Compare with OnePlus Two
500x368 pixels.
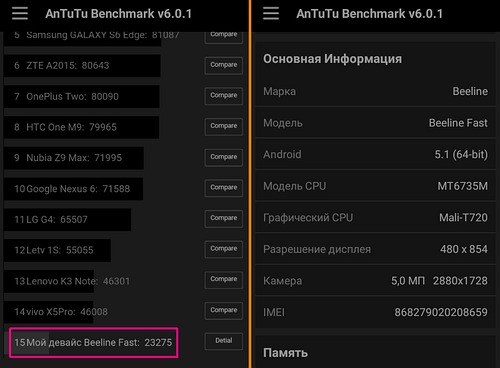(x=224, y=96)
